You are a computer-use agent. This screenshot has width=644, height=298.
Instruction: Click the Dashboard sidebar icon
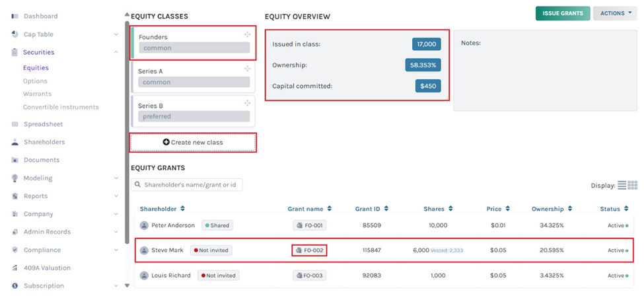15,17
